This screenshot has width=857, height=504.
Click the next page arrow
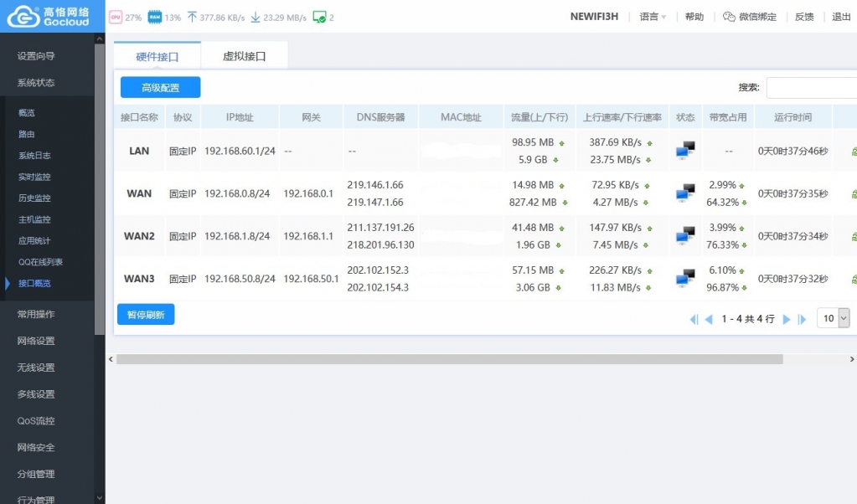787,319
